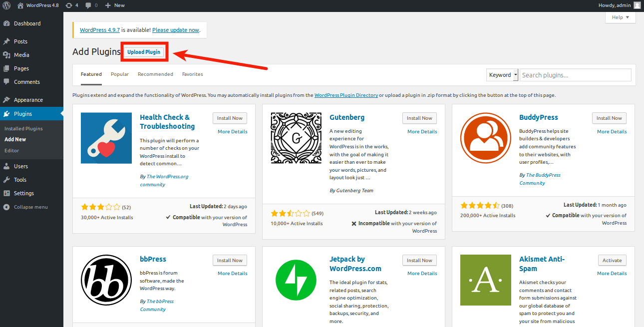View More Details for Health Check plugin

[x=233, y=132]
